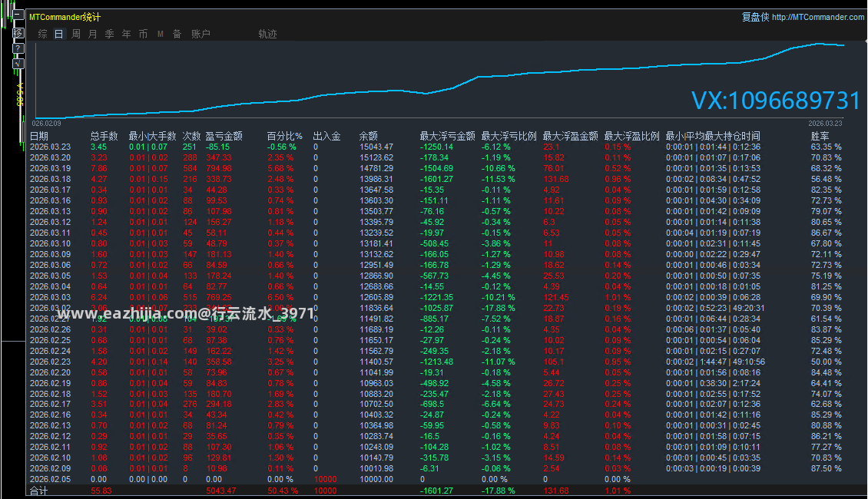868x499 pixels.
Task: Click the 移 (move) panel button
Action: point(18,33)
